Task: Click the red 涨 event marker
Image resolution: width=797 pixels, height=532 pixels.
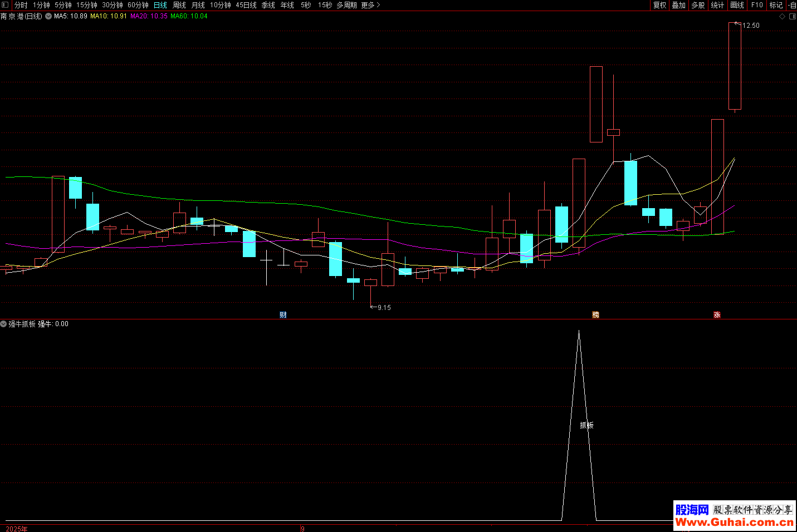Action: [717, 315]
